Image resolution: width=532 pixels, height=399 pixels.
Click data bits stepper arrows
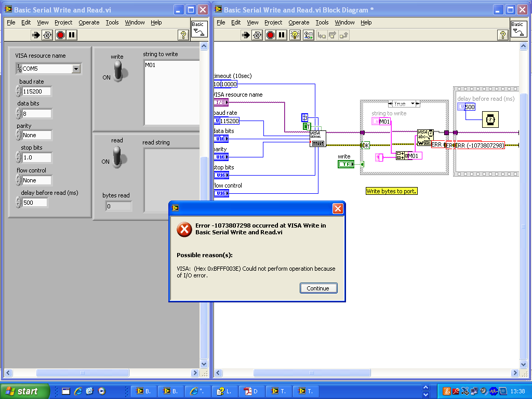[x=19, y=114]
